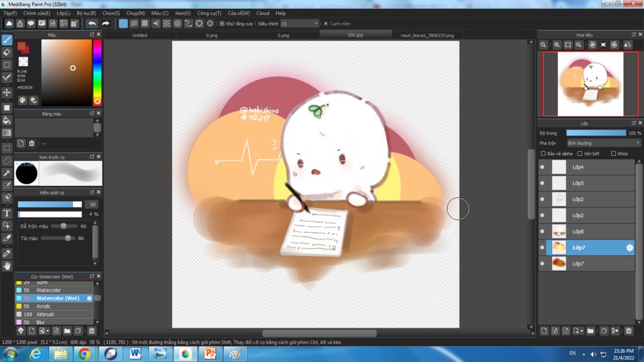The height and width of the screenshot is (362, 644).
Task: Float the Màu color panel
Action: (x=92, y=35)
